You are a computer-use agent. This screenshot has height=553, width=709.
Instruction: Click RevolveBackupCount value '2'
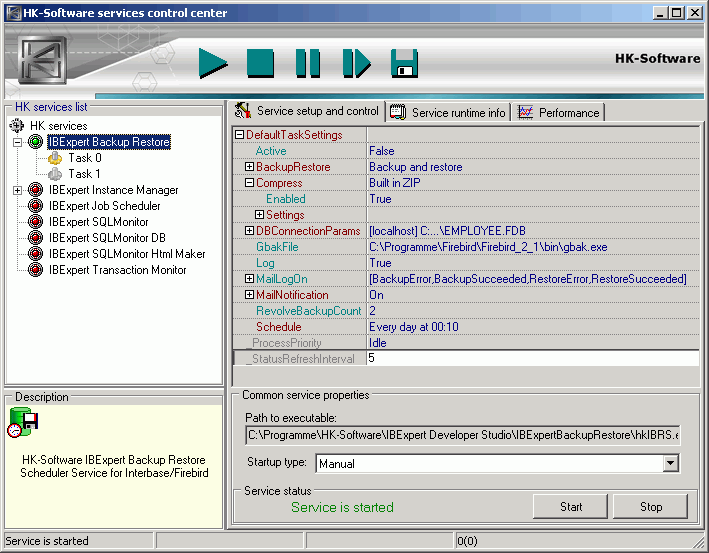[372, 311]
